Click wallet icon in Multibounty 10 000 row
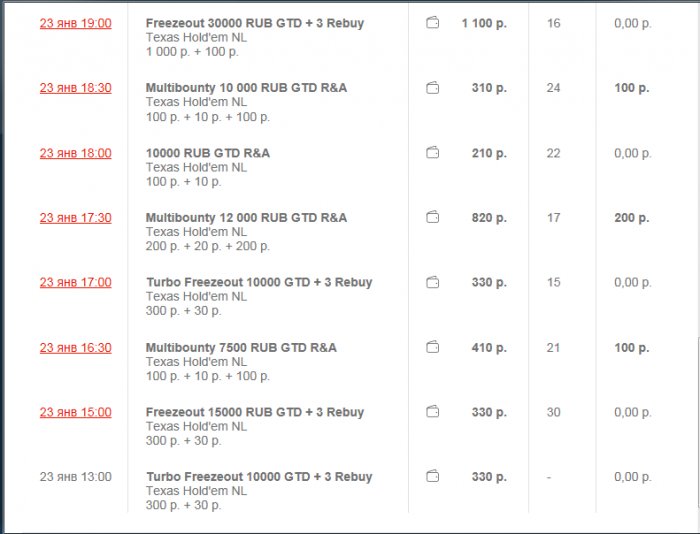The height and width of the screenshot is (534, 700). [x=433, y=88]
